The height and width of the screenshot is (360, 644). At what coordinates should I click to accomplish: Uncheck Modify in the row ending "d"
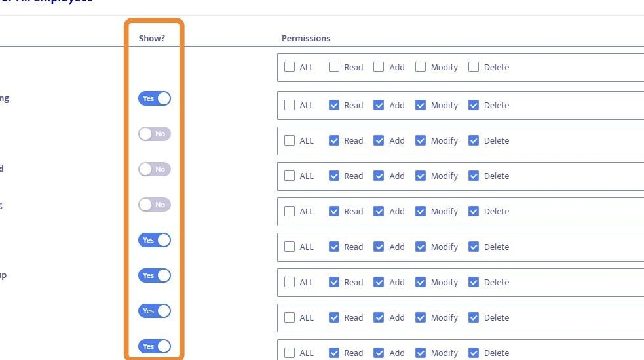[x=421, y=176]
